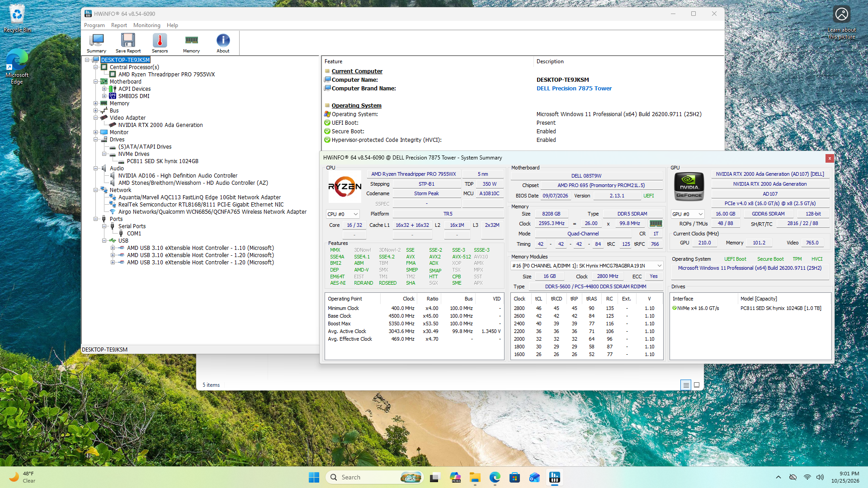Launch Microsoft Edge from the taskbar
868x488 pixels.
[x=495, y=477]
